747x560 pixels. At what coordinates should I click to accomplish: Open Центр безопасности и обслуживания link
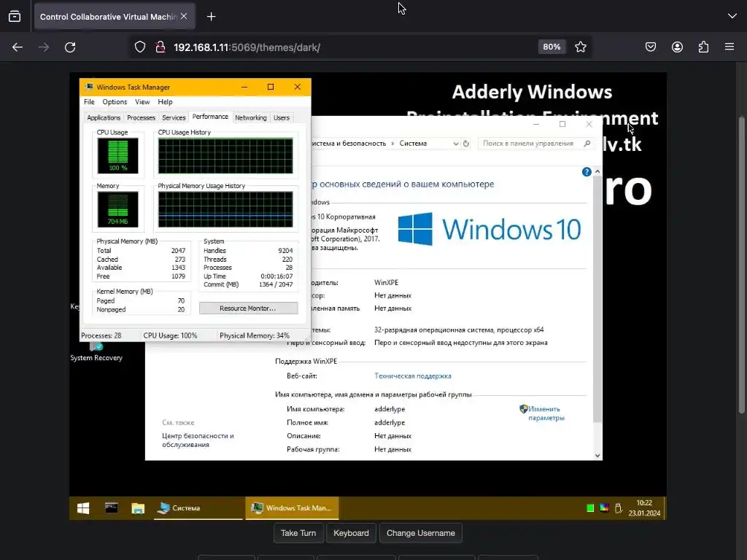[x=198, y=440]
